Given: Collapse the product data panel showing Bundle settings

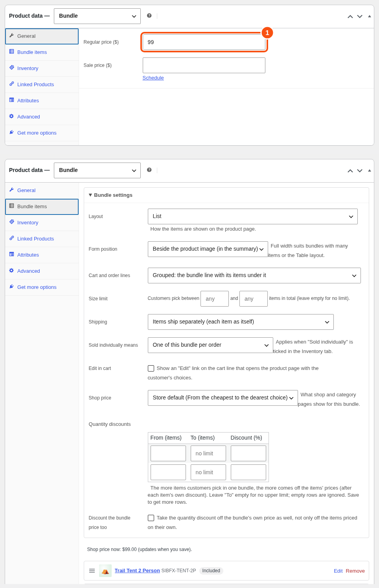Looking at the screenshot, I should (x=370, y=170).
